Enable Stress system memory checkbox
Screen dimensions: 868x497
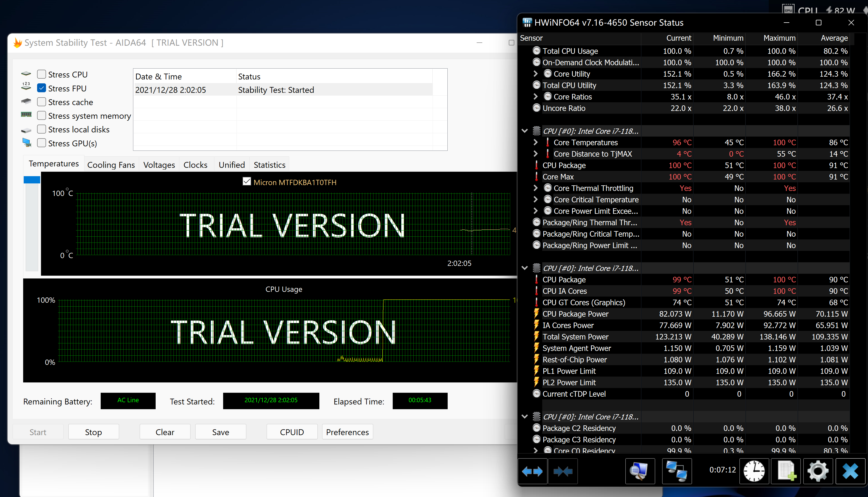point(41,115)
